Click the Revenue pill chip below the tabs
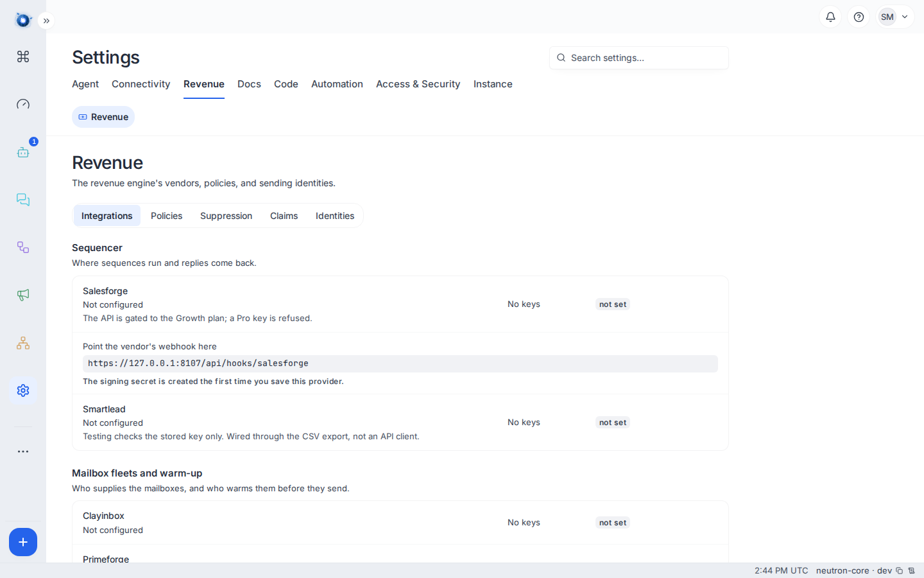 coord(103,117)
